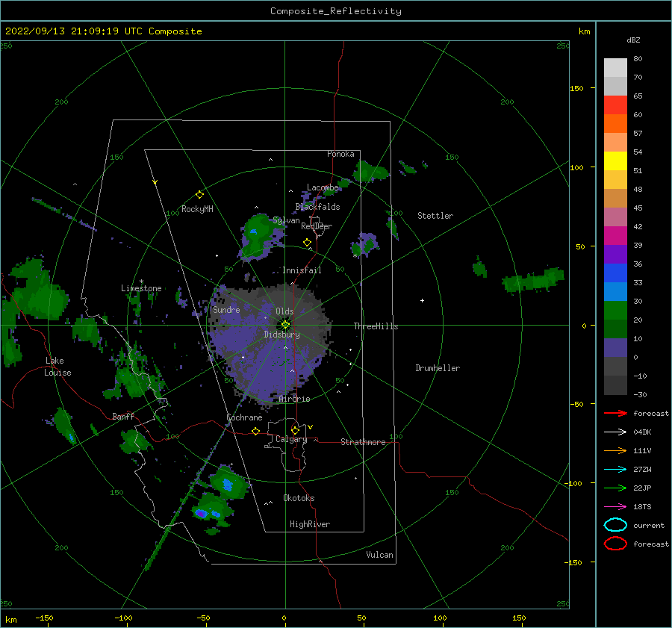Select the purple 39-36 dBZ swatch

[x=615, y=254]
